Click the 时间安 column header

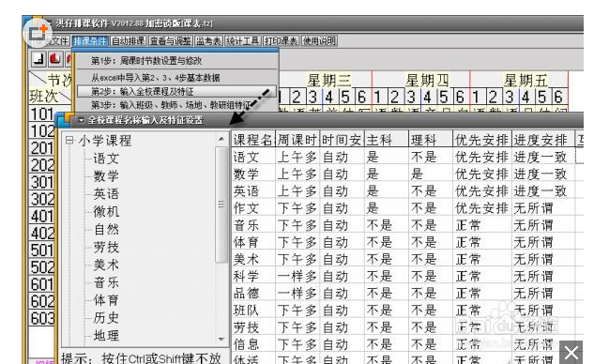click(342, 140)
